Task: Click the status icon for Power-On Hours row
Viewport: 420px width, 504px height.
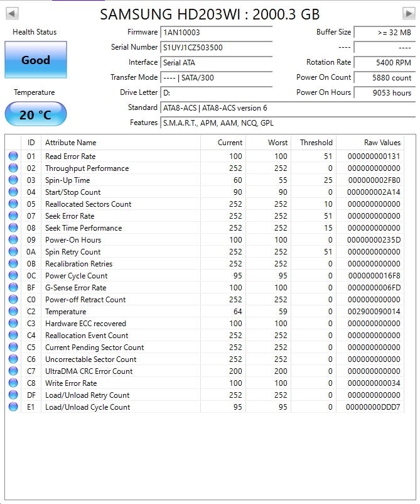Action: click(x=13, y=239)
